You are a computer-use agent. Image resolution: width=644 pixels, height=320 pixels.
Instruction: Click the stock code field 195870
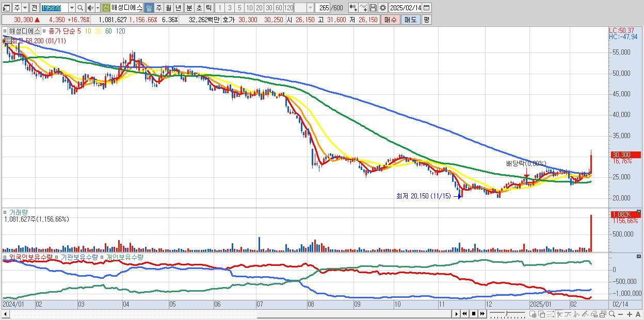pyautogui.click(x=54, y=8)
